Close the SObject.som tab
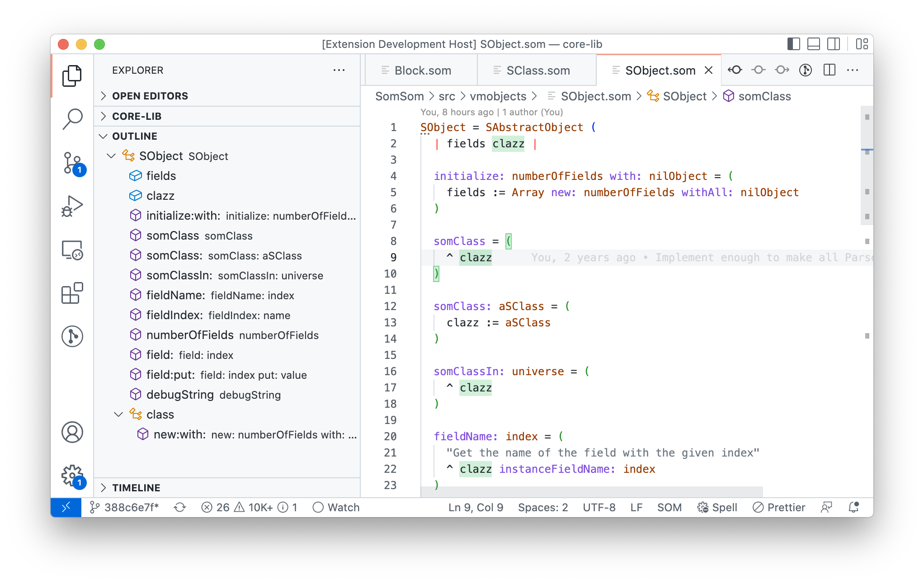 [708, 71]
